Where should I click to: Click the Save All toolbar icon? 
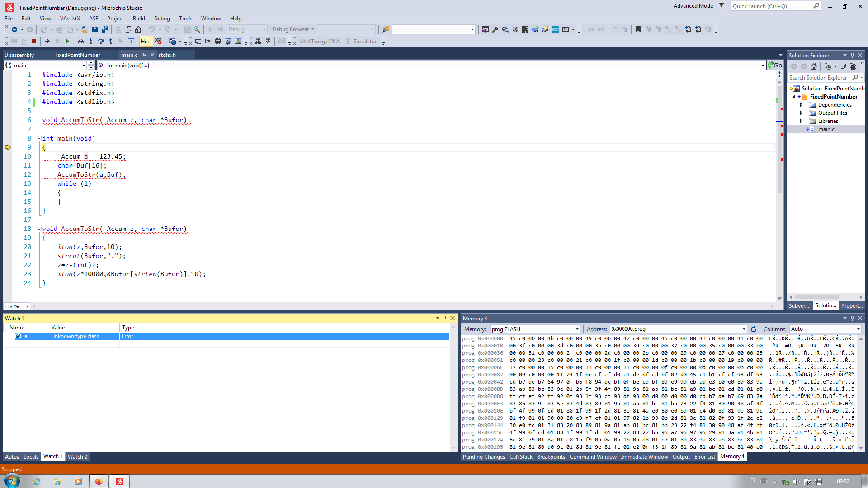(105, 29)
